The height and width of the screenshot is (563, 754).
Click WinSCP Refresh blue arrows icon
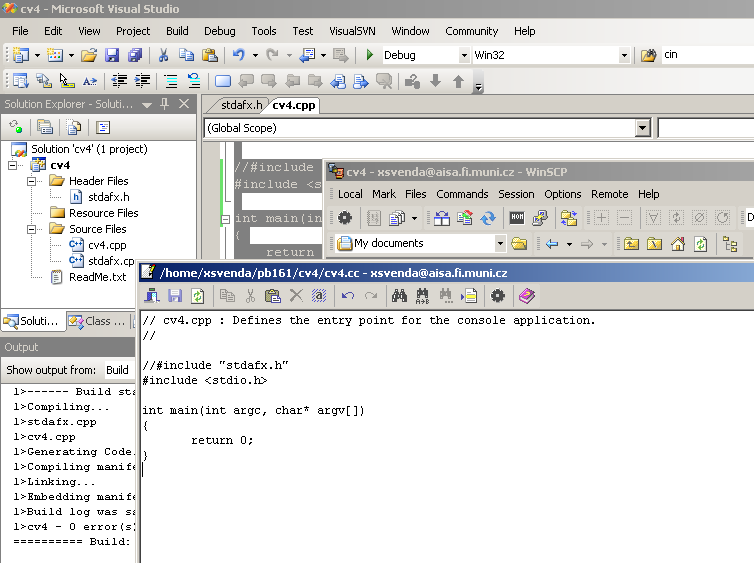(488, 218)
